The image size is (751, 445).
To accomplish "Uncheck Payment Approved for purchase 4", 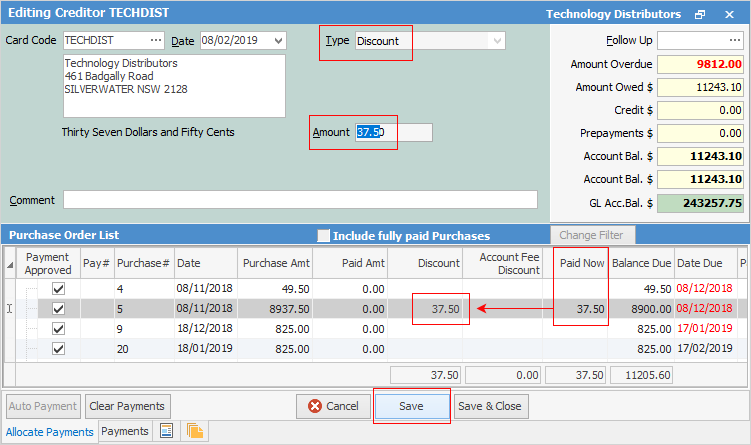I will [x=58, y=289].
